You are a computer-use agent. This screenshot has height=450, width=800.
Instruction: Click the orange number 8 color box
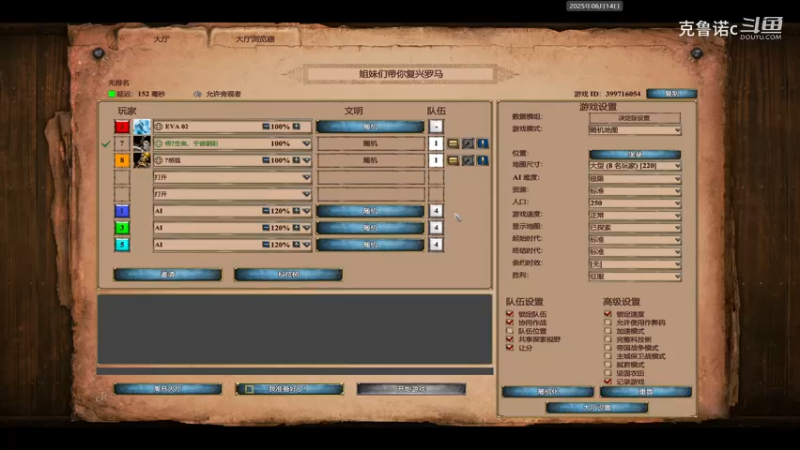click(122, 160)
